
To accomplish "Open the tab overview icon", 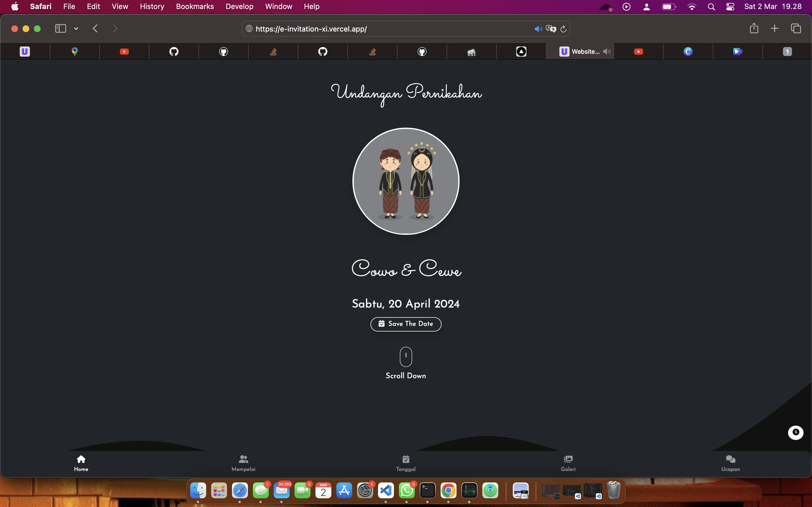I will click(x=796, y=28).
